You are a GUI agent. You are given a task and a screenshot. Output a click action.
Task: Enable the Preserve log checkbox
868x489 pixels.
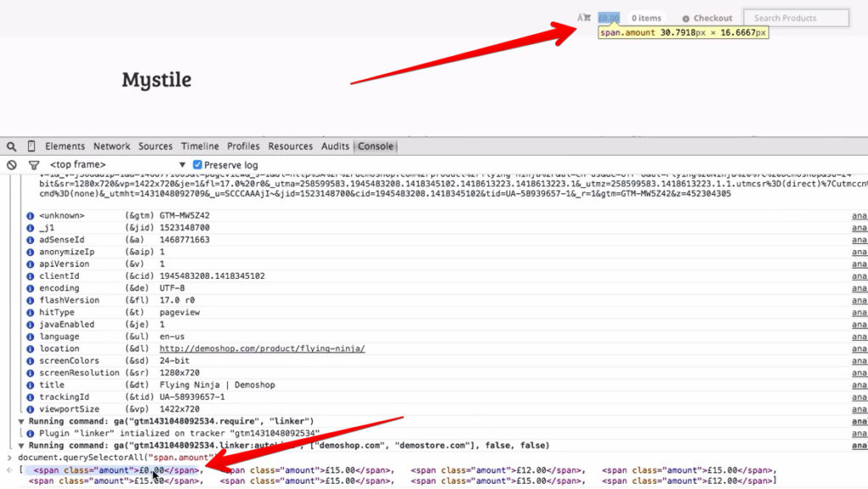coord(200,163)
